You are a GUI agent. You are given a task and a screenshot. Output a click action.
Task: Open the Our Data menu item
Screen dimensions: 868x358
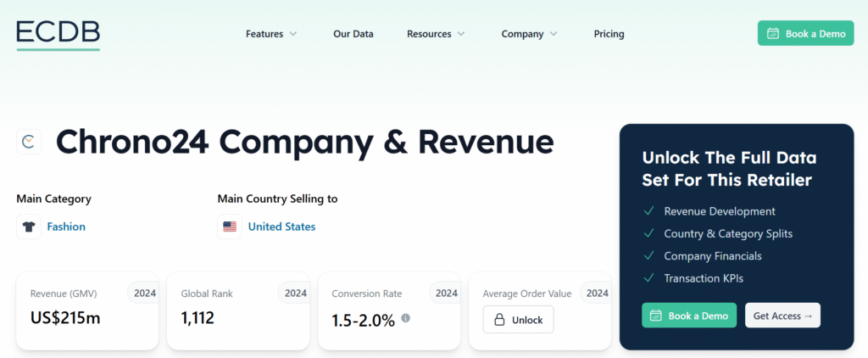tap(353, 34)
